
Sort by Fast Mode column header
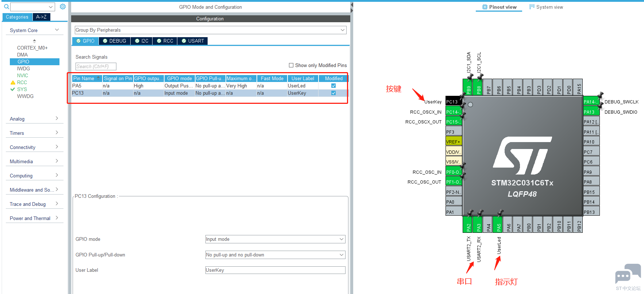pyautogui.click(x=272, y=79)
